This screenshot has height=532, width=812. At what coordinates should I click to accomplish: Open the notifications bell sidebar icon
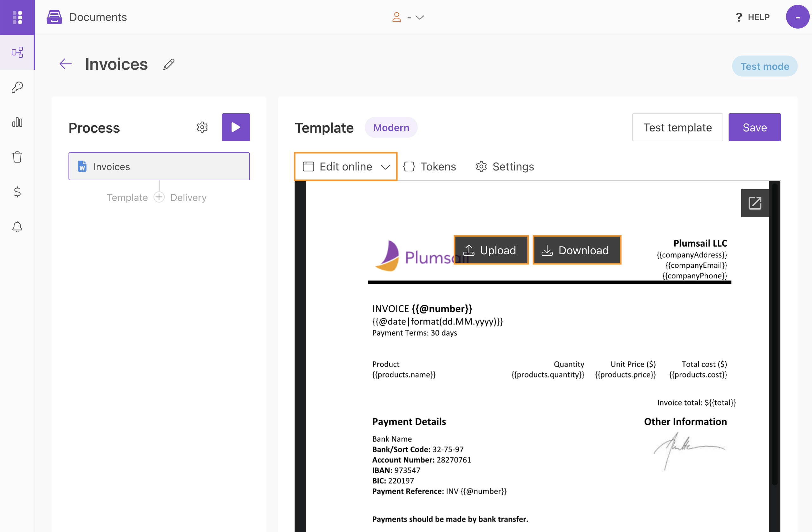pyautogui.click(x=17, y=227)
